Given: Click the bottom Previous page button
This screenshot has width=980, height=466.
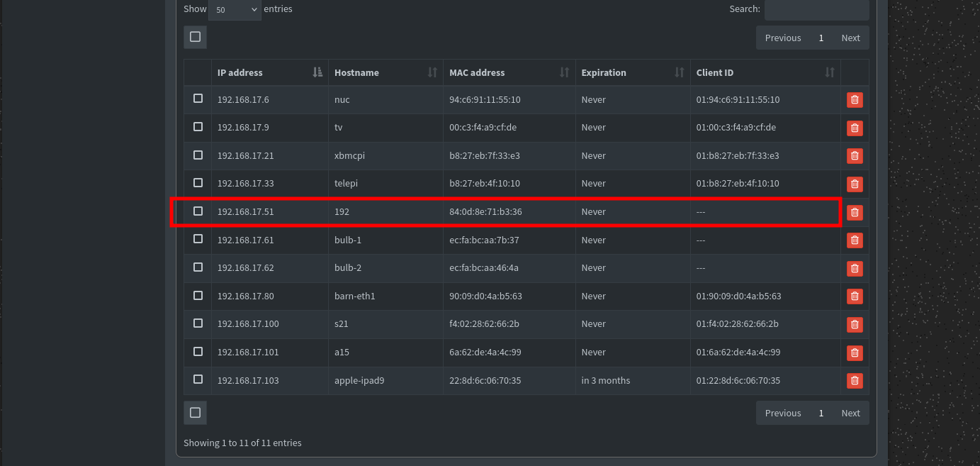Looking at the screenshot, I should (782, 413).
